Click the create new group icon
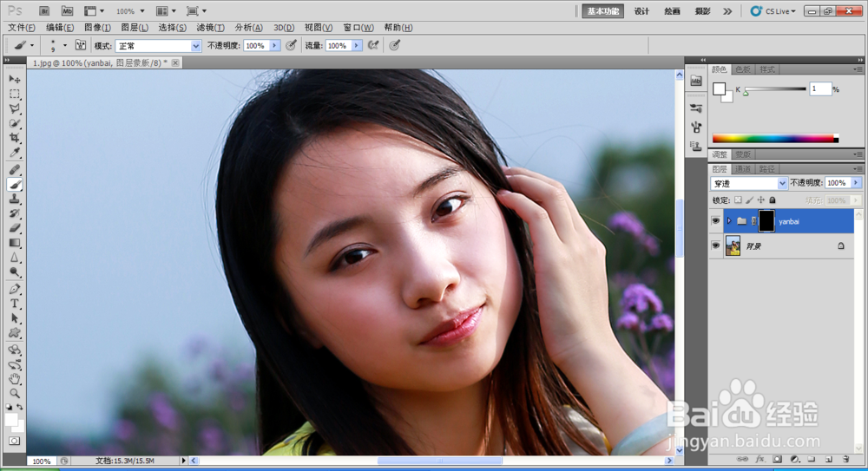This screenshot has width=868, height=471. tap(812, 460)
